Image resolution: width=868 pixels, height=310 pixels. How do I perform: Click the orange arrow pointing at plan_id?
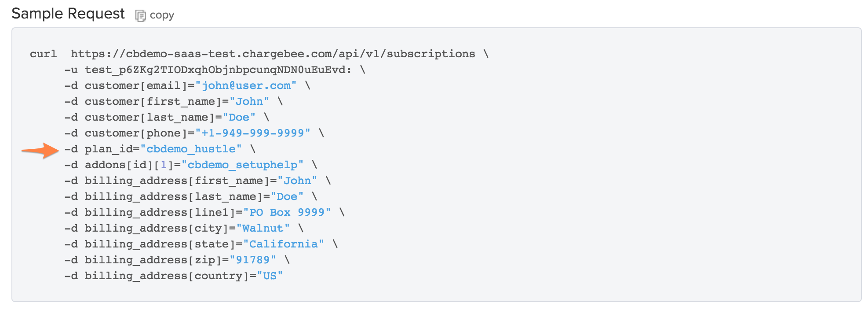coord(40,150)
